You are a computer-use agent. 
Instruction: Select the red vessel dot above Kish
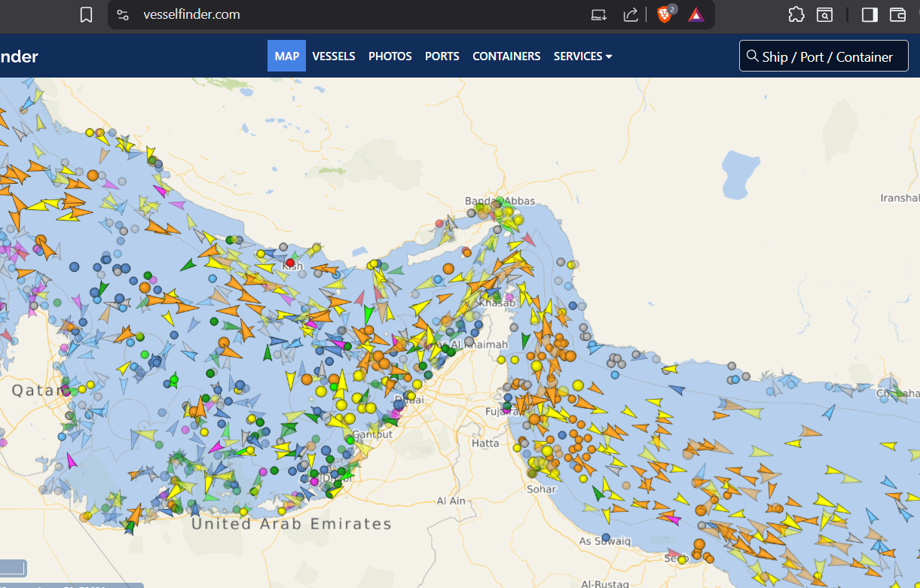(x=290, y=262)
